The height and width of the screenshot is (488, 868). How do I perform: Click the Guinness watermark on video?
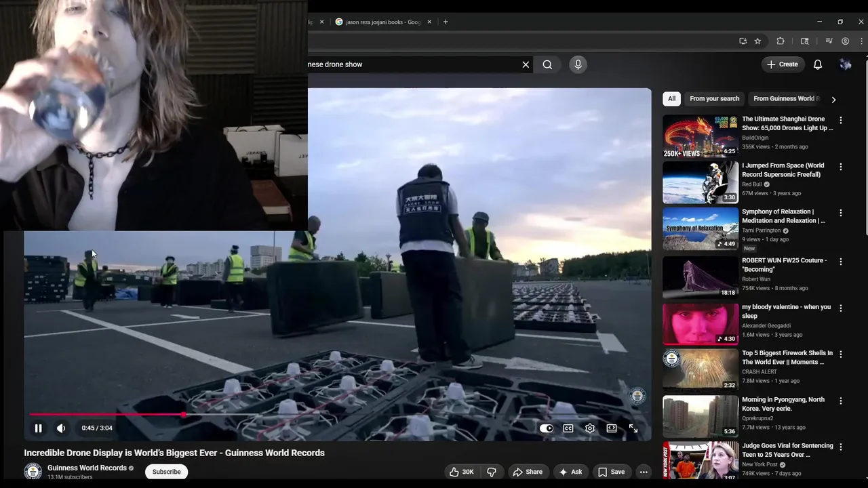[637, 396]
